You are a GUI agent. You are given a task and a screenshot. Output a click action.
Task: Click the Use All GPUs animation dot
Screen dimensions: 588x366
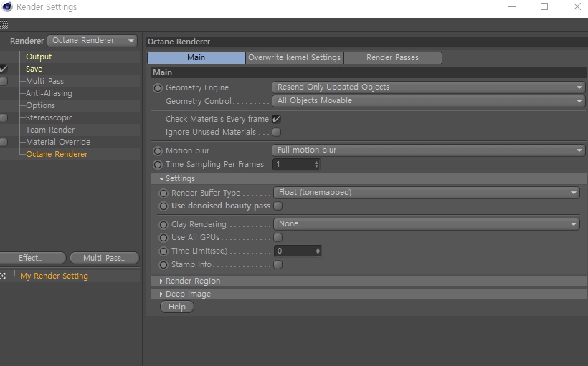click(x=163, y=238)
